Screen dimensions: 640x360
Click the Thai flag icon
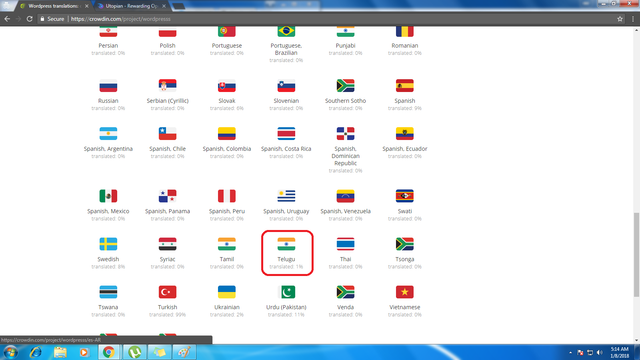pyautogui.click(x=345, y=244)
